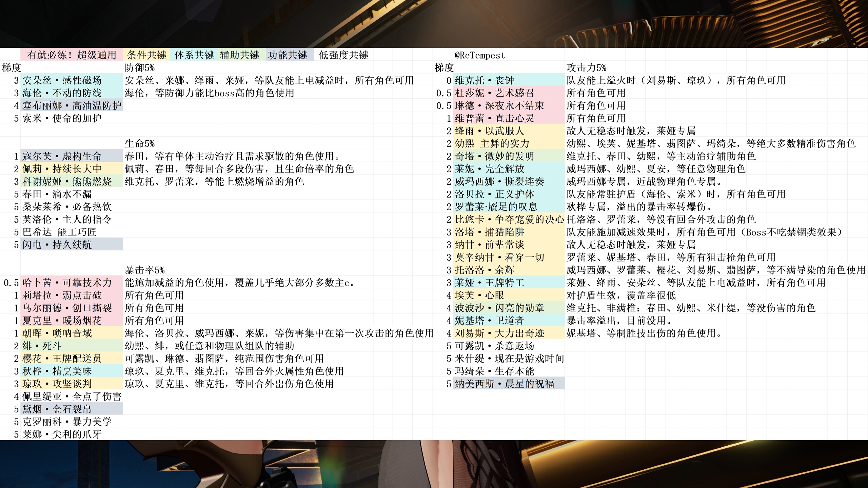Click the 纳美西斯・晨星的祝福 cell

pyautogui.click(x=505, y=384)
